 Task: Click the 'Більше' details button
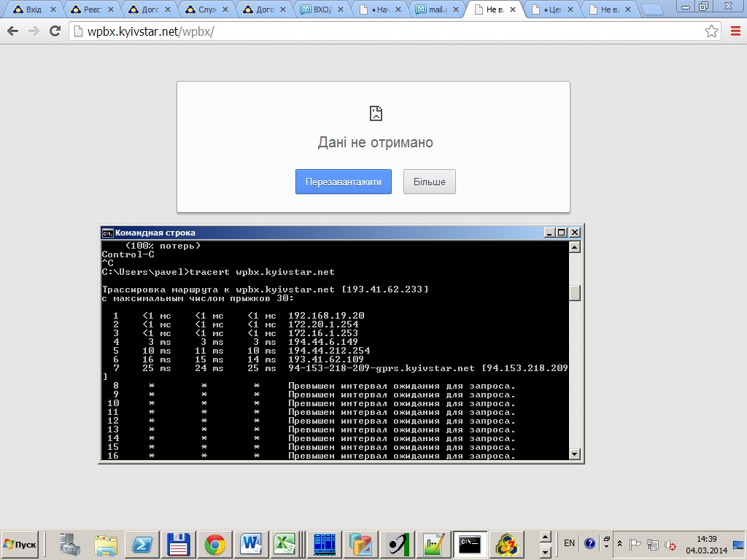point(429,182)
